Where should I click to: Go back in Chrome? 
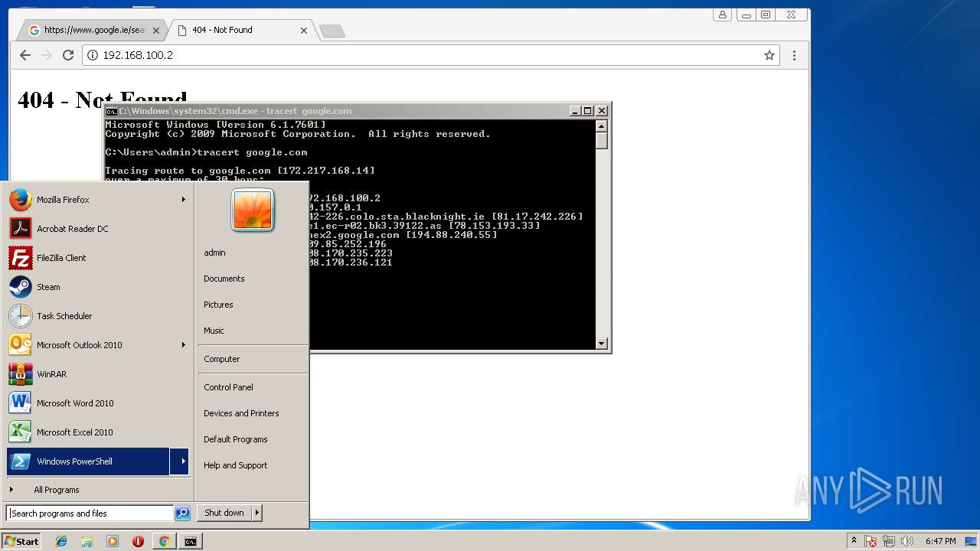coord(25,55)
